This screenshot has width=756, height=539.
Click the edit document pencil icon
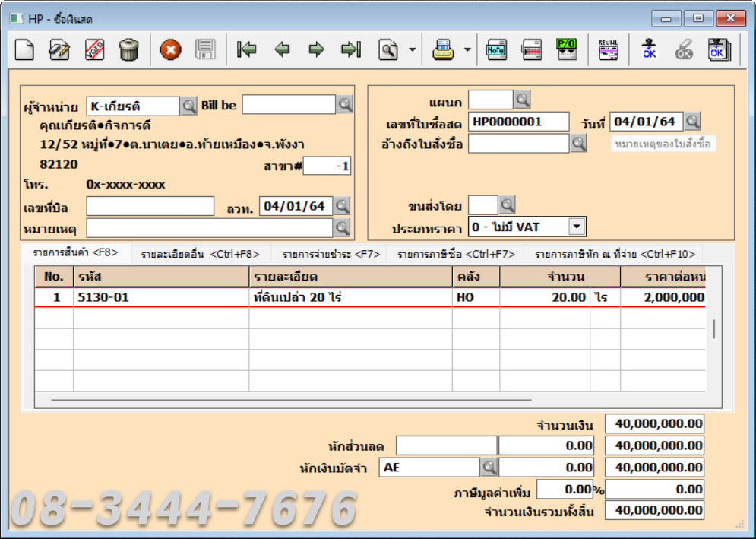pyautogui.click(x=59, y=49)
